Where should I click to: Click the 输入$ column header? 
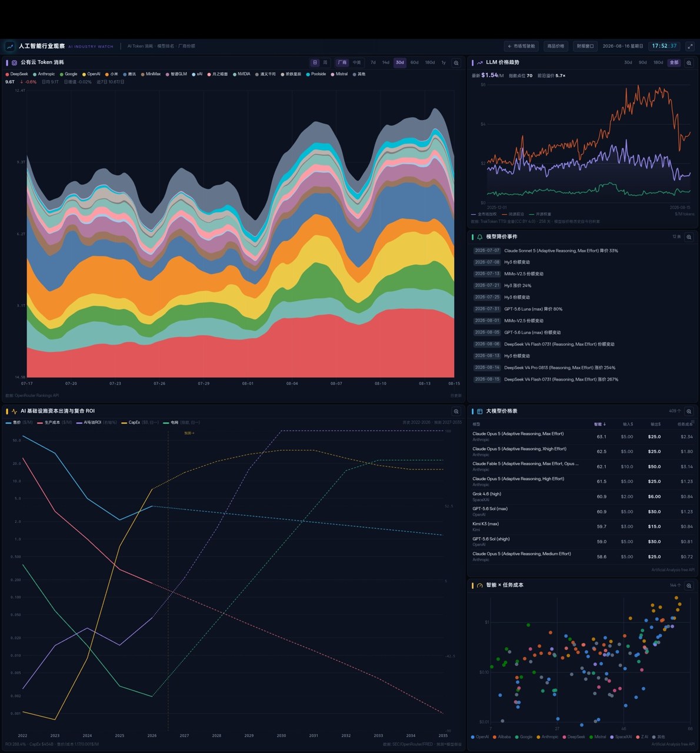(x=628, y=424)
